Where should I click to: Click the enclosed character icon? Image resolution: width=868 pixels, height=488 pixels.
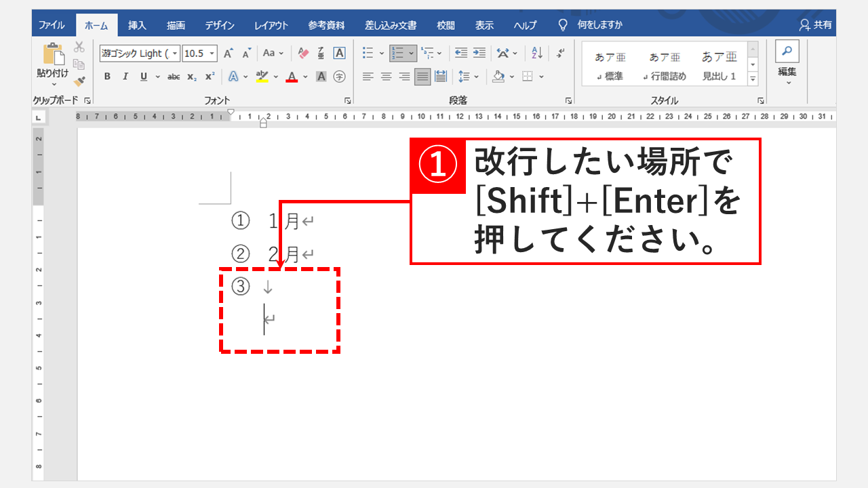coord(340,77)
